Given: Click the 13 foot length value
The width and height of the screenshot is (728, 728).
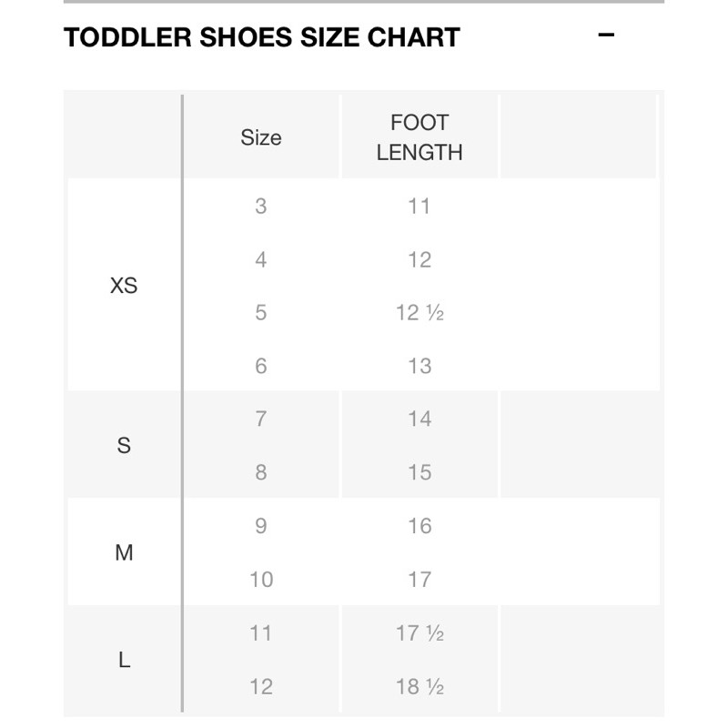Looking at the screenshot, I should pos(420,367).
